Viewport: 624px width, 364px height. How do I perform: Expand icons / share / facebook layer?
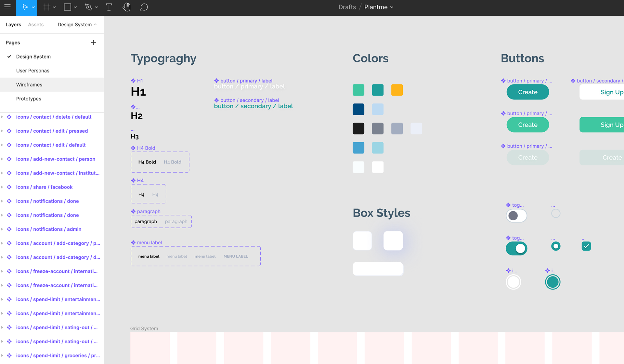pyautogui.click(x=2, y=187)
